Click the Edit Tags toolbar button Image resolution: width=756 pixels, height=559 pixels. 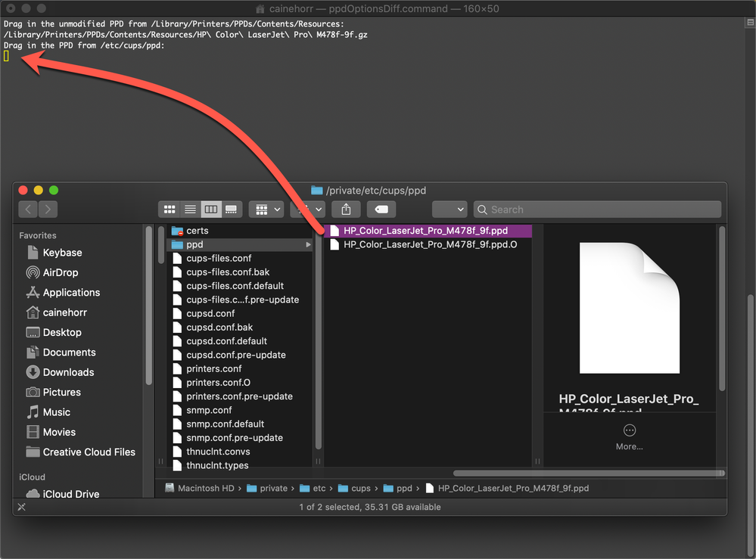[381, 209]
